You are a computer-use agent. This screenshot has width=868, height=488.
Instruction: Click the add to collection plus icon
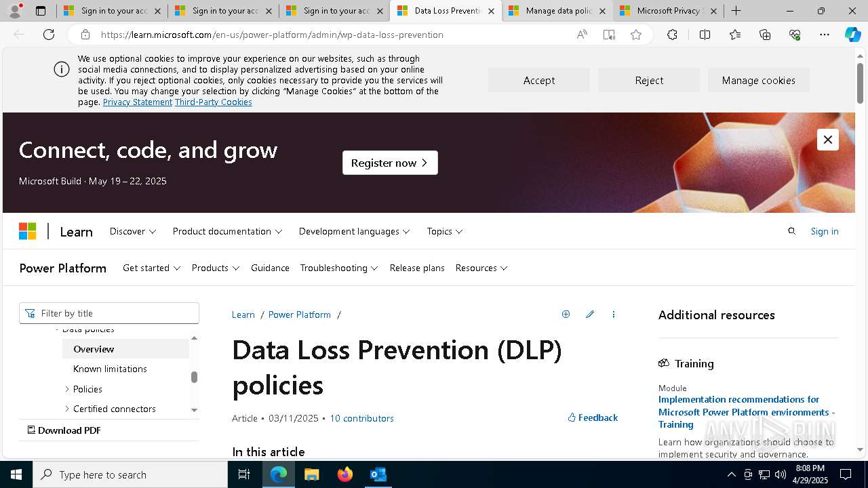point(566,314)
